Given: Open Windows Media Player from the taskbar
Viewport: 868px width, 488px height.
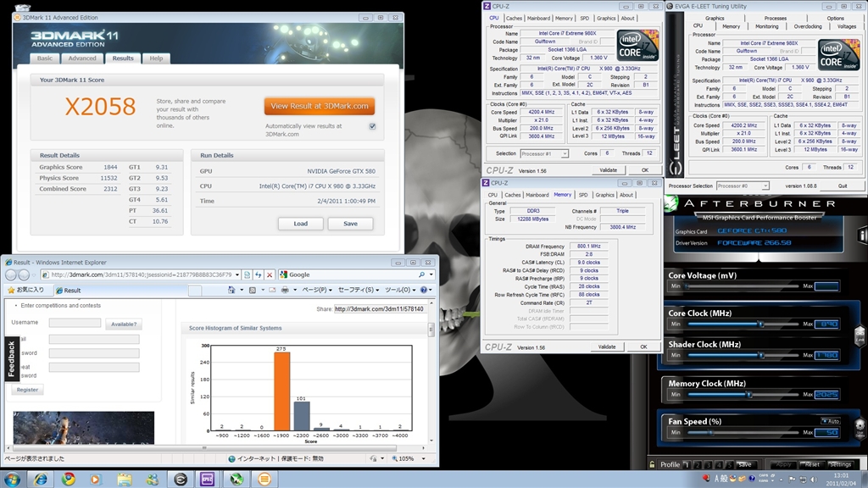Looking at the screenshot, I should click(x=95, y=479).
